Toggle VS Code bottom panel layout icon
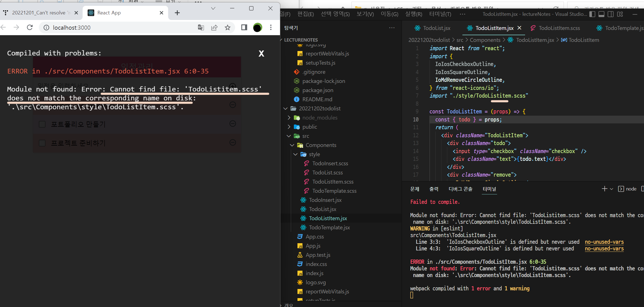Image resolution: width=644 pixels, height=307 pixels. (601, 14)
